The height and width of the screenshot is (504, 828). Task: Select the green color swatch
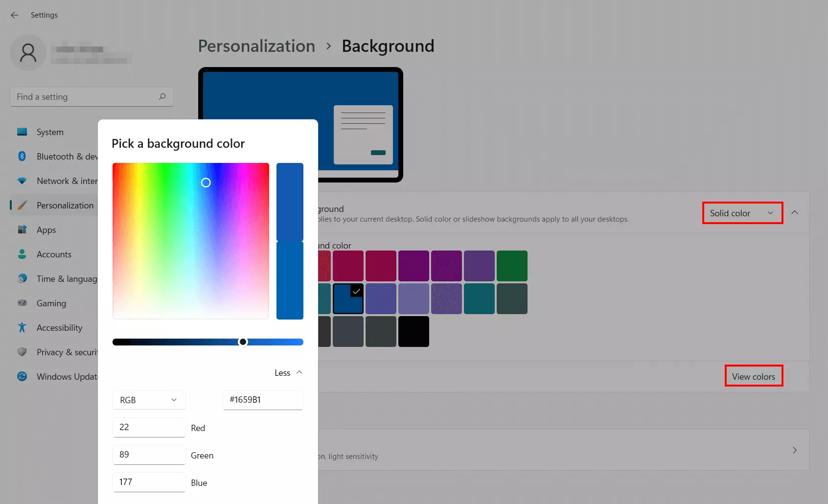coord(512,266)
